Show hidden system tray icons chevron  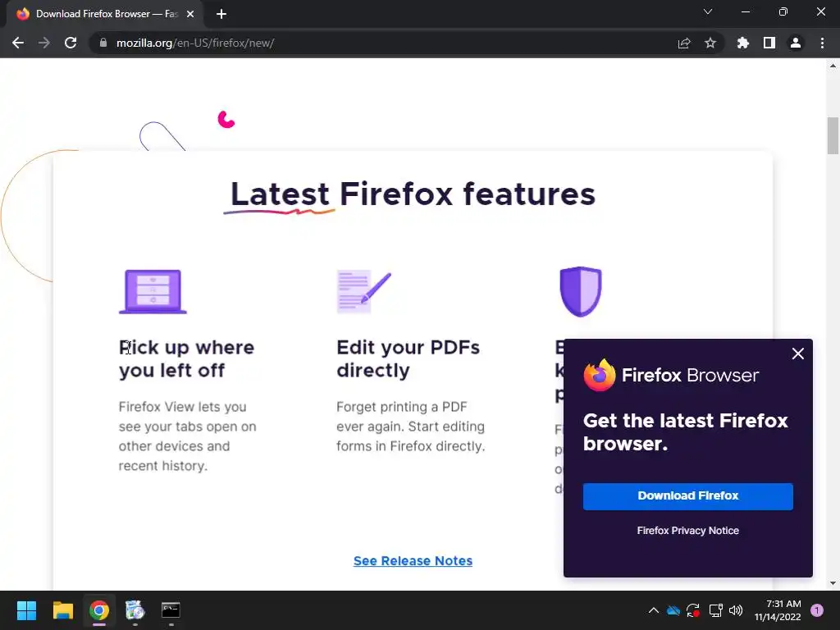[654, 610]
